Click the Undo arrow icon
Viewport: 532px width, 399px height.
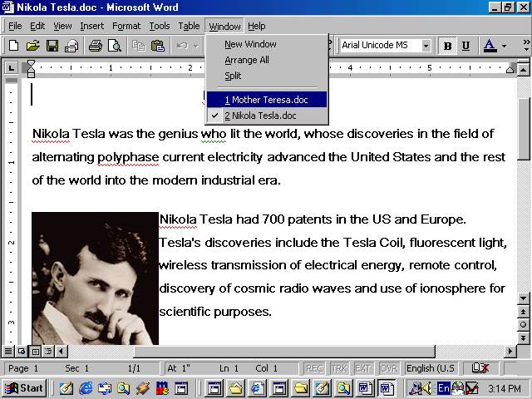[182, 45]
